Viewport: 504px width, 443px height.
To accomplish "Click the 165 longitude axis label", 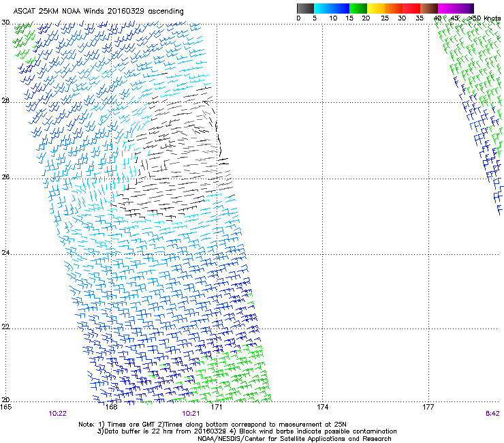I will (x=6, y=407).
